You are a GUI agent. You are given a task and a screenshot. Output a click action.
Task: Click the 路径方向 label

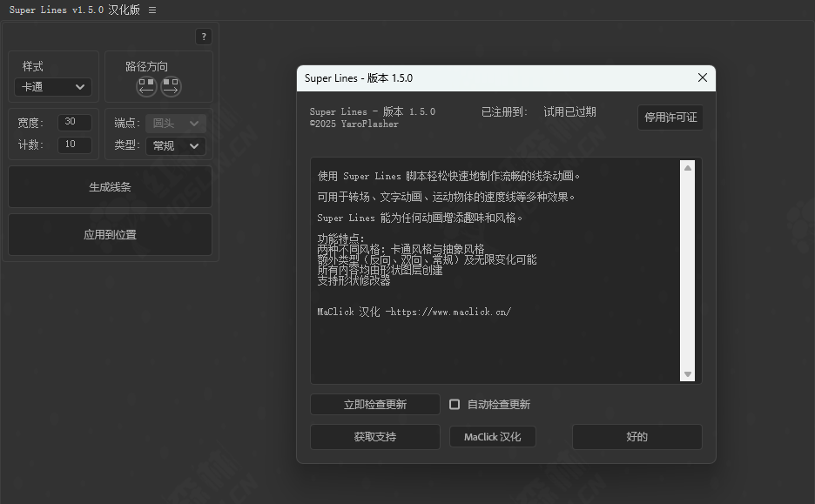click(x=146, y=66)
